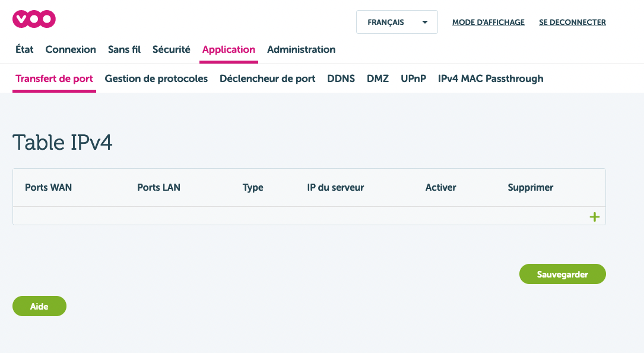Select the Transfert de port tab

tap(54, 78)
